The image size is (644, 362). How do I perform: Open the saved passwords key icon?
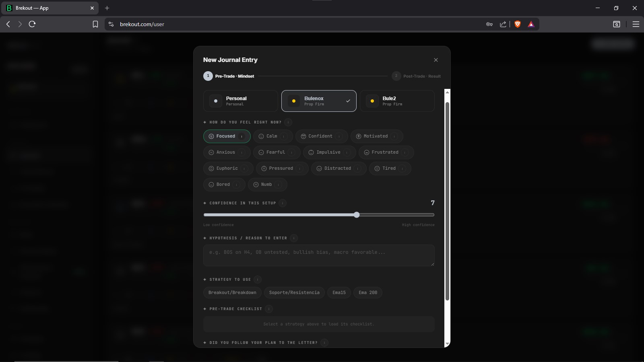[489, 24]
